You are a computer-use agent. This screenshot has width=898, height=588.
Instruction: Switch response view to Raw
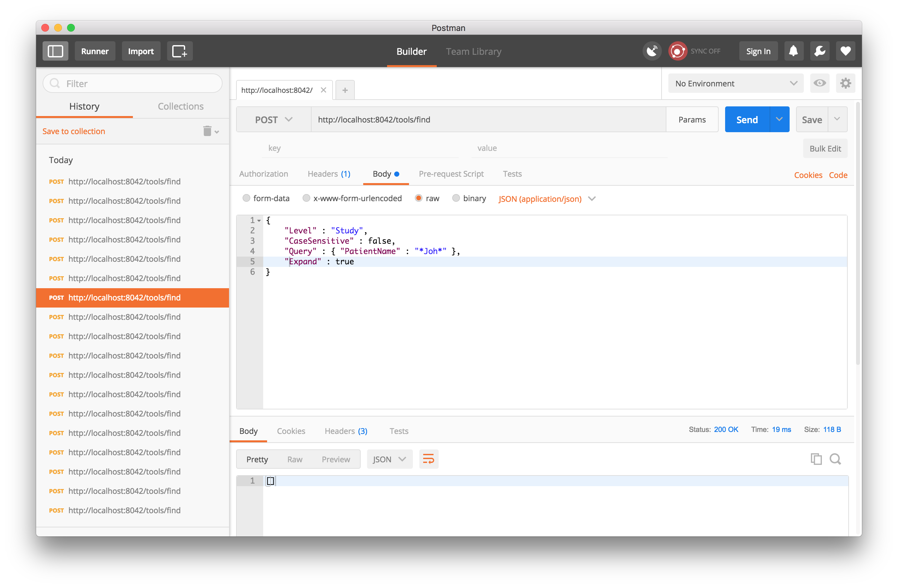coord(295,459)
